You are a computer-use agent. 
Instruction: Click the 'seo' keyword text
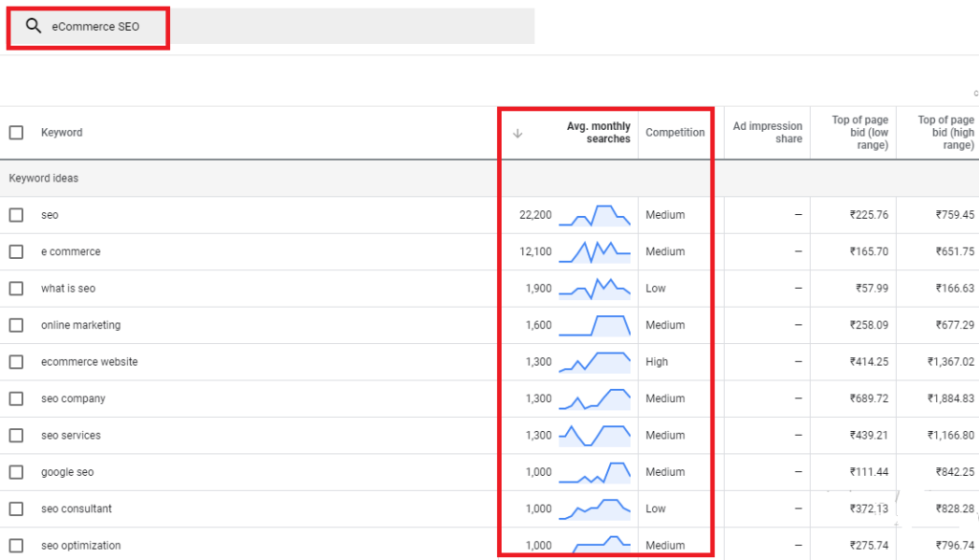tap(50, 215)
